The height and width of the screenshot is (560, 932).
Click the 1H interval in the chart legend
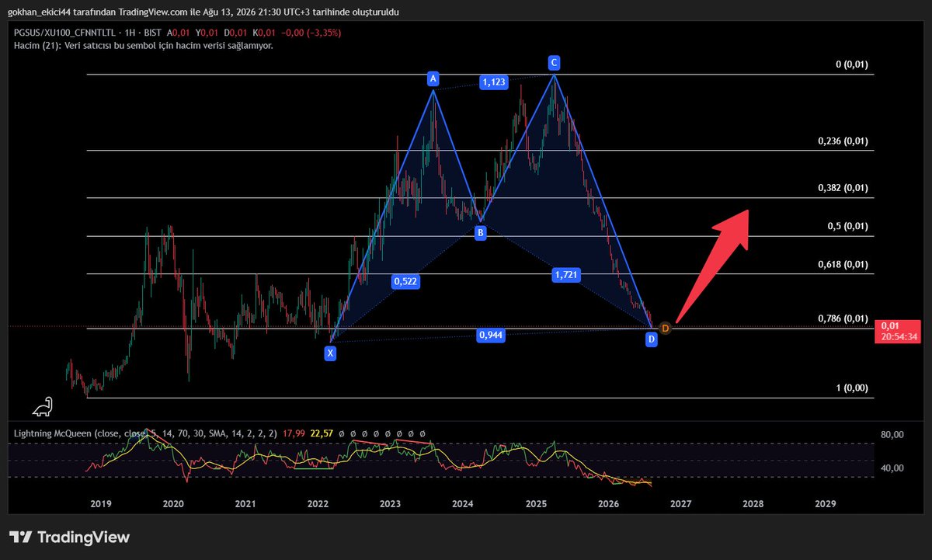(x=129, y=33)
